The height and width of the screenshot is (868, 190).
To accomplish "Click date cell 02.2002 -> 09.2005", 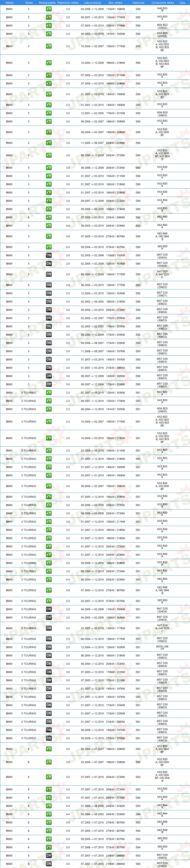I will pos(92,302).
